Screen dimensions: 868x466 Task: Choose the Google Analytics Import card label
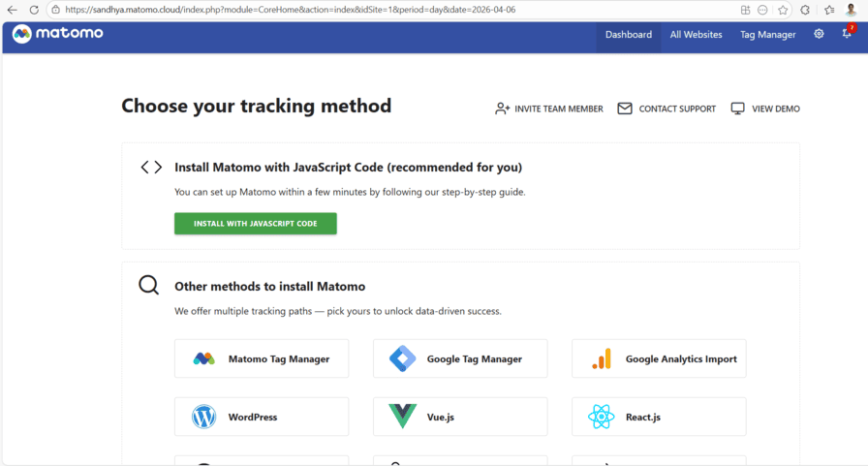[681, 359]
